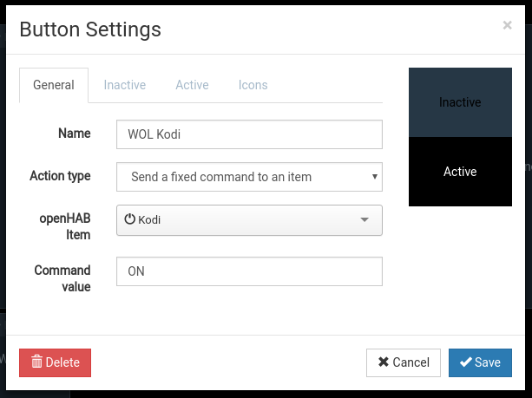
Task: Click the trash icon on the Delete button
Action: pyautogui.click(x=36, y=362)
